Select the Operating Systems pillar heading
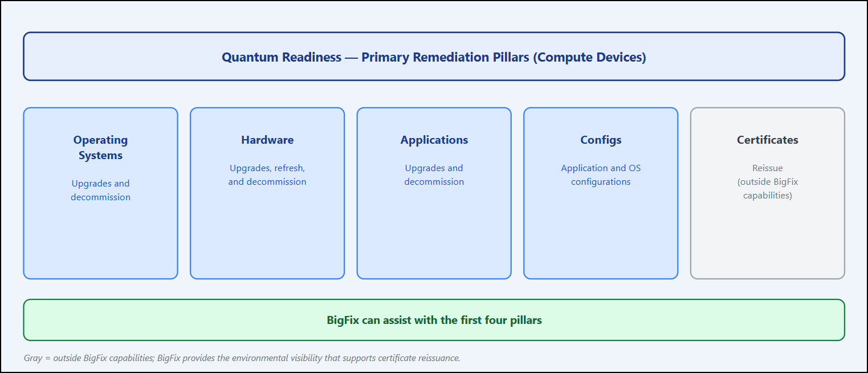The image size is (868, 373). [x=100, y=148]
